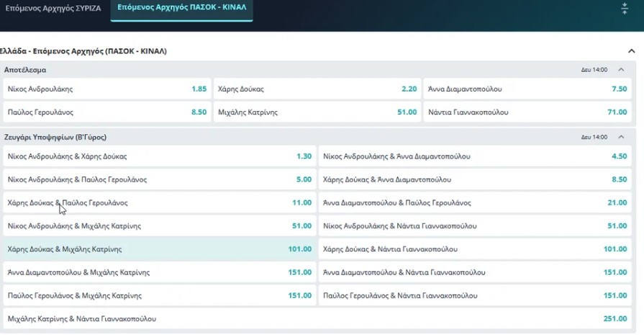644x335 pixels.
Task: Select pair Ανδρουλάκης & Χάρης Δούκας 1.30
Action: [160, 156]
